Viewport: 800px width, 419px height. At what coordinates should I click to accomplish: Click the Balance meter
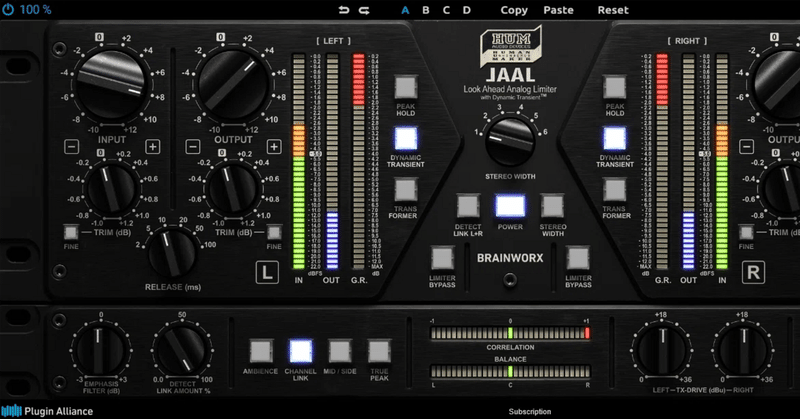[x=510, y=371]
